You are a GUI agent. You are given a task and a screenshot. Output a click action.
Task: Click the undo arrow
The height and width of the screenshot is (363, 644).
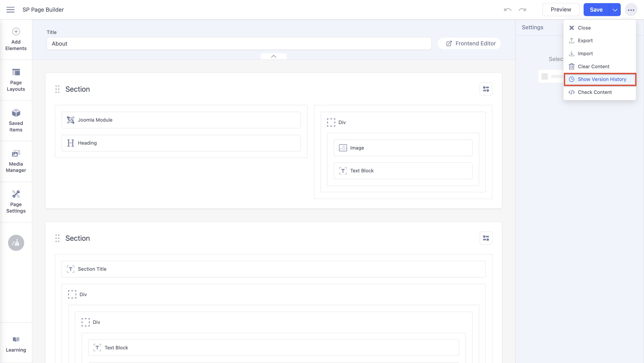(x=508, y=10)
